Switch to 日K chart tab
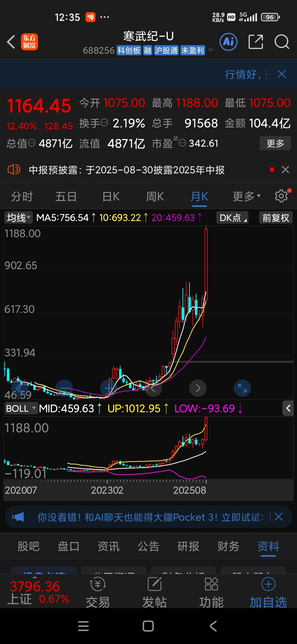Viewport: 297px width, 644px height. (111, 197)
